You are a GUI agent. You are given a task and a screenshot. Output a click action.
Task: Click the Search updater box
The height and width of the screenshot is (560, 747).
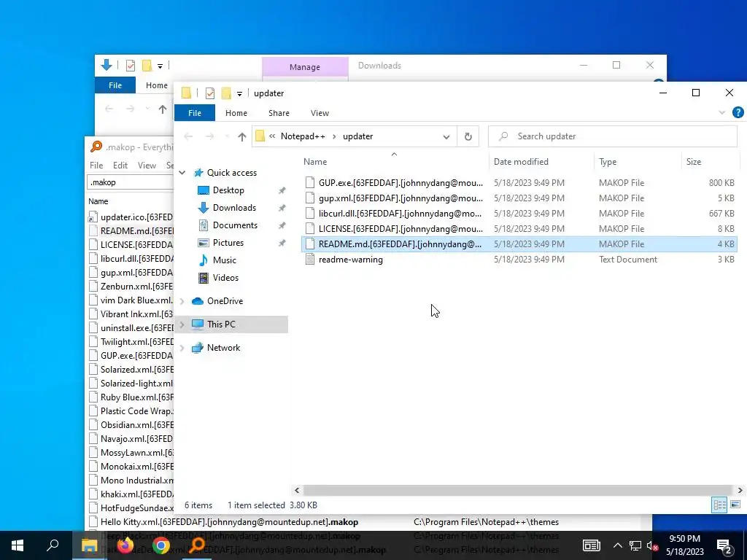613,136
